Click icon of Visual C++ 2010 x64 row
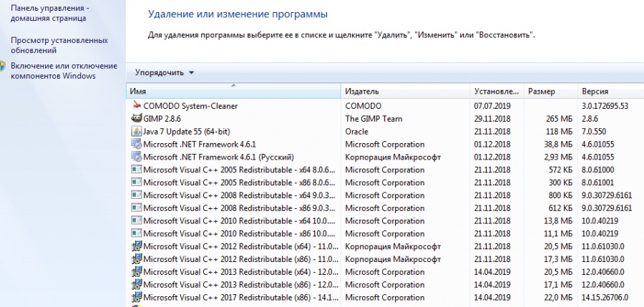This screenshot has height=307, width=644. (x=137, y=220)
